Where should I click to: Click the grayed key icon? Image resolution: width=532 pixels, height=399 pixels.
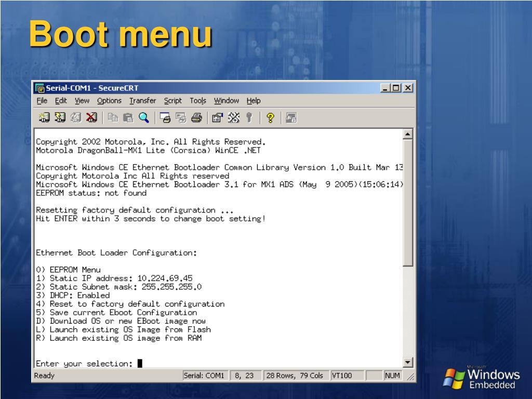pyautogui.click(x=249, y=118)
